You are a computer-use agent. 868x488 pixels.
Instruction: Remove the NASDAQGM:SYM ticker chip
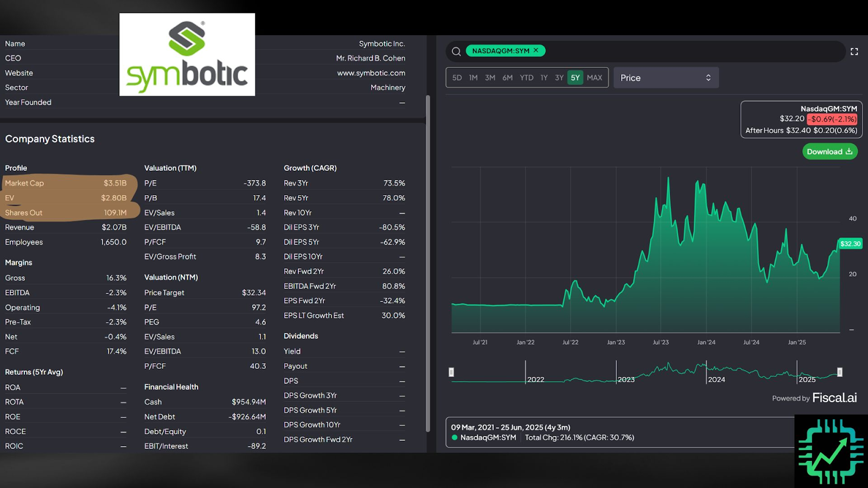coord(536,50)
